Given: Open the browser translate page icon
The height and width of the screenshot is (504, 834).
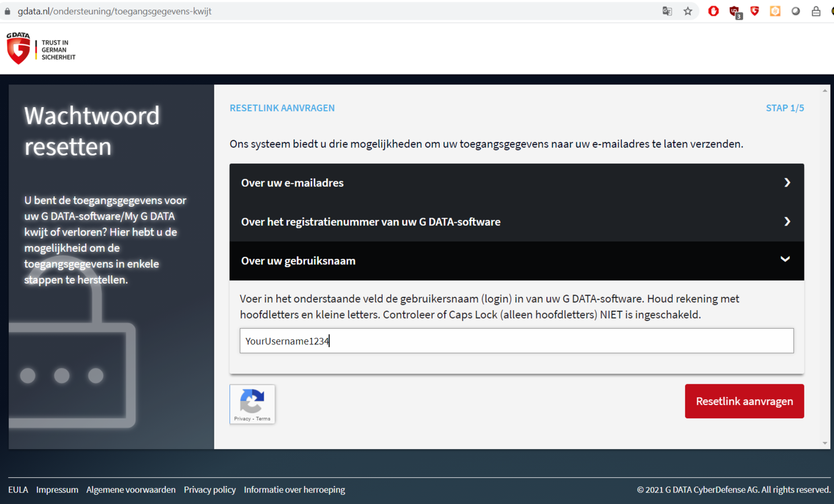Looking at the screenshot, I should tap(667, 11).
